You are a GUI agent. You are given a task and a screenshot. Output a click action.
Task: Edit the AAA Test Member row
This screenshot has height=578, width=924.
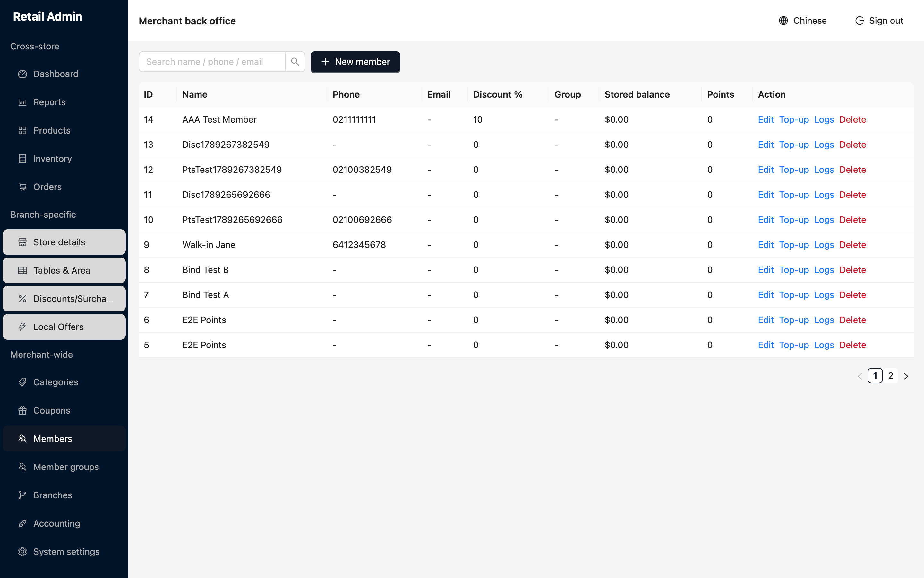pyautogui.click(x=766, y=120)
